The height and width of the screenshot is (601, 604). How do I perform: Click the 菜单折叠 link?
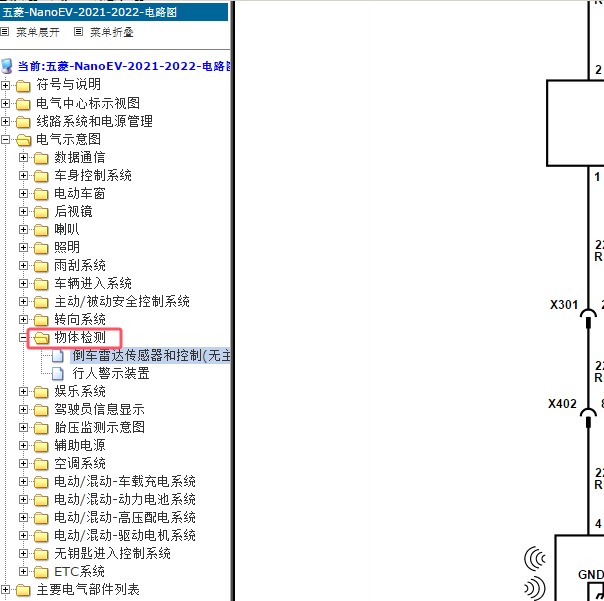112,32
